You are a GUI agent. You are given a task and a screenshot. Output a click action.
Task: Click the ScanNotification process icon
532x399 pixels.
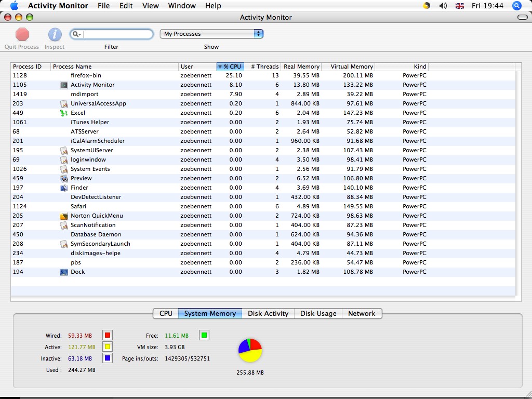pyautogui.click(x=64, y=225)
